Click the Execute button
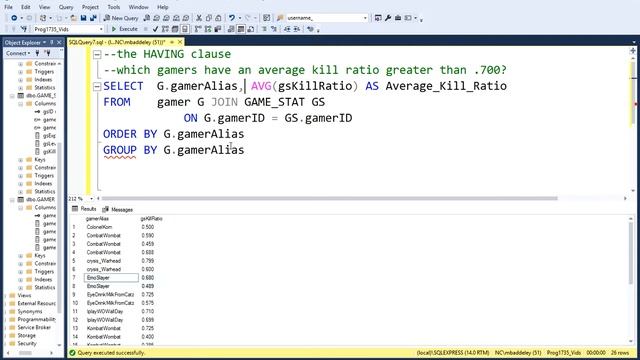This screenshot has height=360, width=640. (124, 29)
